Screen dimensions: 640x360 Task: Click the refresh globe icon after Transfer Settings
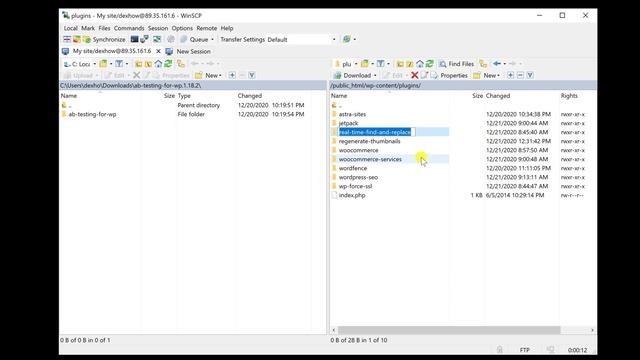coord(347,39)
